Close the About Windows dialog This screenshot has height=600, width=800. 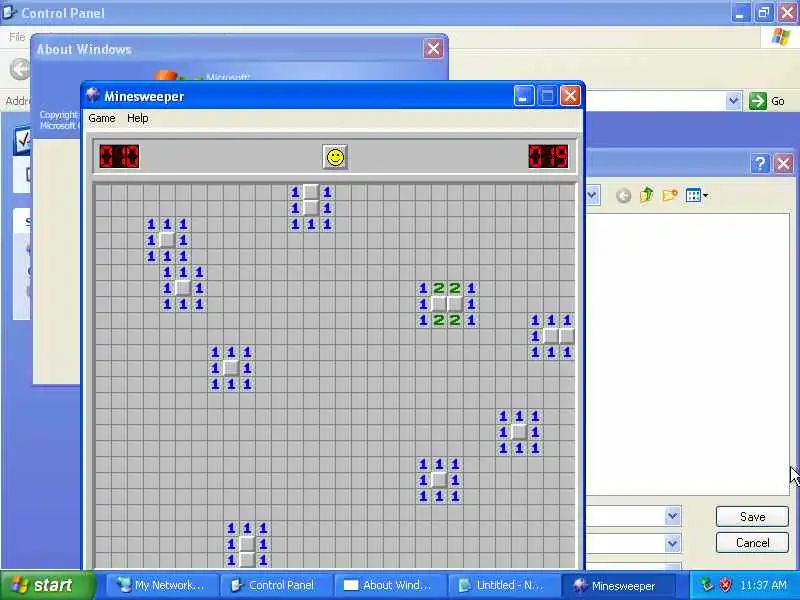(433, 49)
